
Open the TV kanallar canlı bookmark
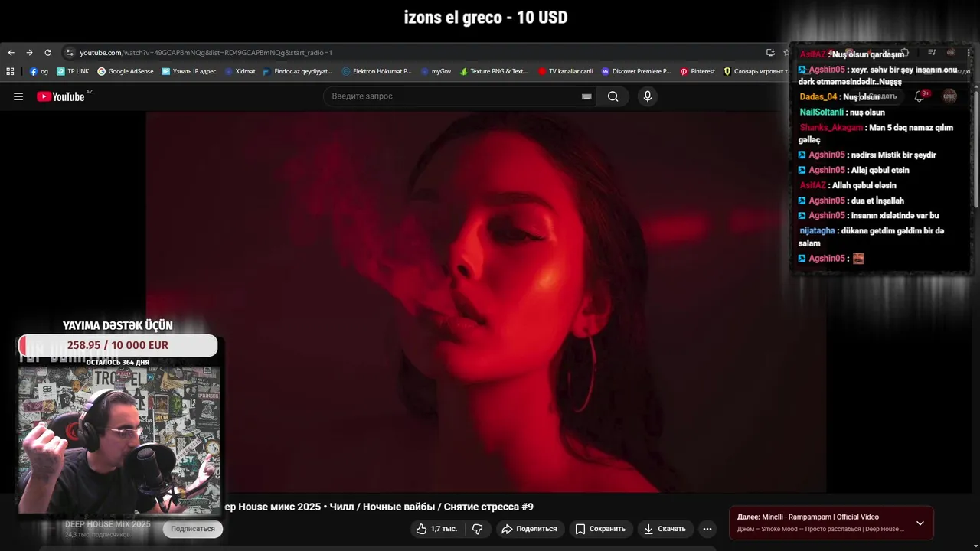[x=565, y=71]
